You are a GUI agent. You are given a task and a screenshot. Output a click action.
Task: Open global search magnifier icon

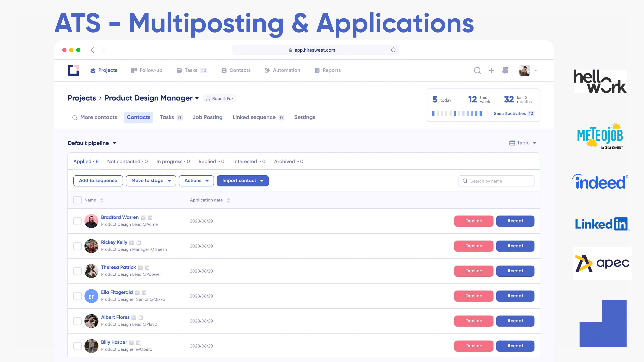pos(477,70)
